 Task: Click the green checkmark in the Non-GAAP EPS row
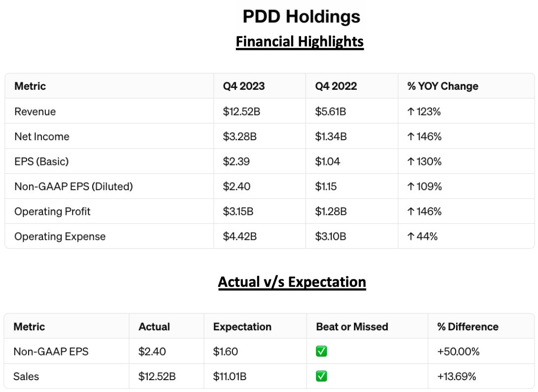321,352
